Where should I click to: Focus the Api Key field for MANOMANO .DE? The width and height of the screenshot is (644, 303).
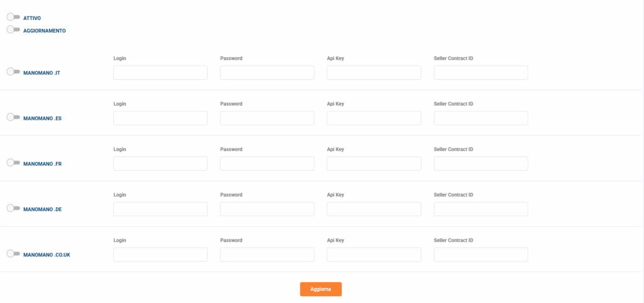pos(374,209)
